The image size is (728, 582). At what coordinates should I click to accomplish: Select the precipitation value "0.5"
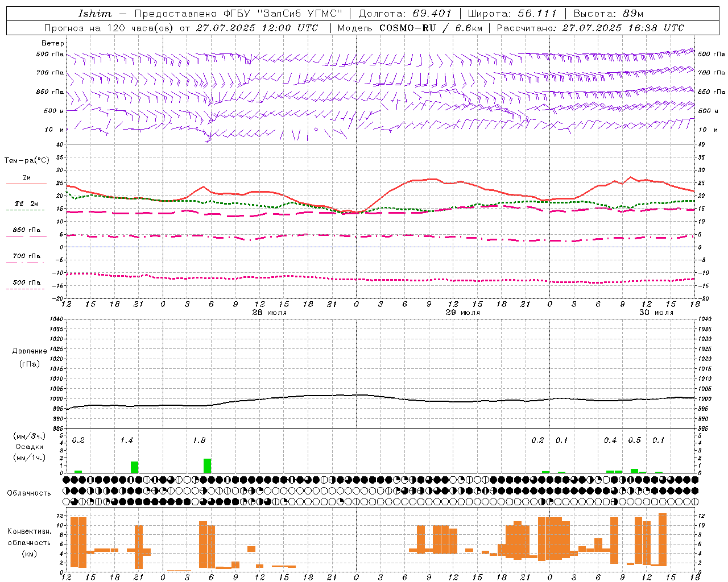click(x=634, y=440)
